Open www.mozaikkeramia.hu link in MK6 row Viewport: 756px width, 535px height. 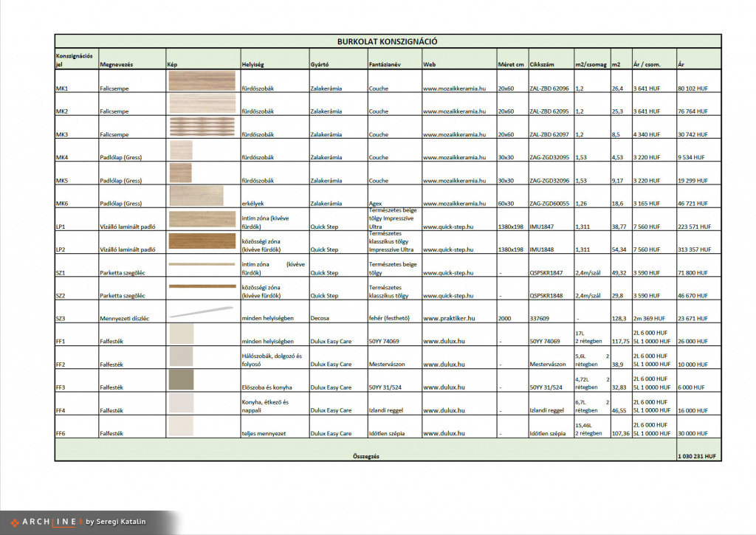454,204
